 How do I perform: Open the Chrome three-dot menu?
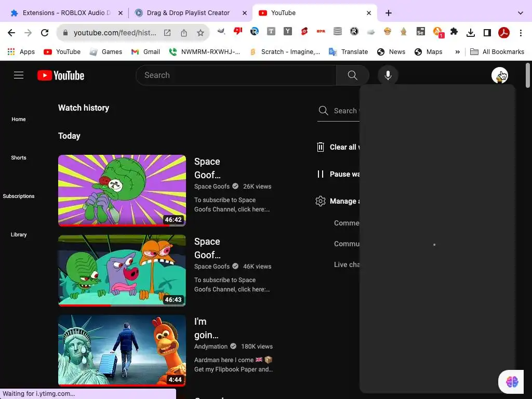click(x=521, y=33)
